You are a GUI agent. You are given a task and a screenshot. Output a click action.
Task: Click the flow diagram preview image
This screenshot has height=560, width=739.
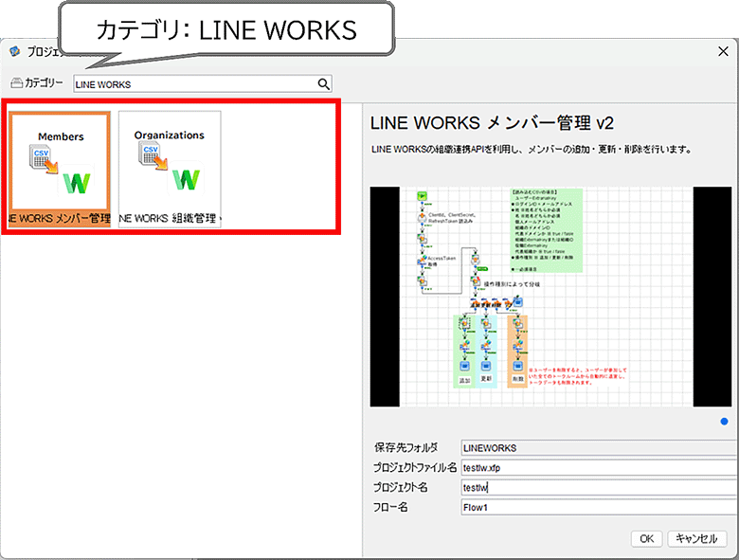(x=550, y=297)
